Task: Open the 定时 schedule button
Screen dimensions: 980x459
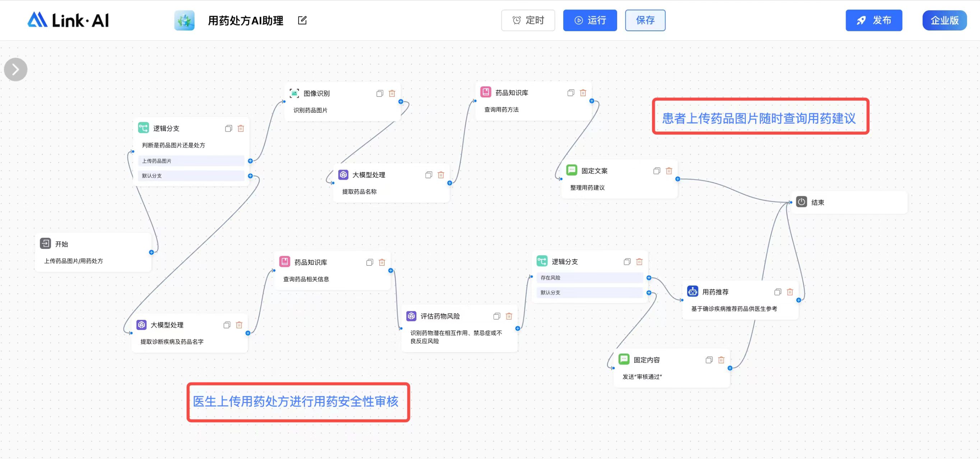Action: (x=528, y=20)
